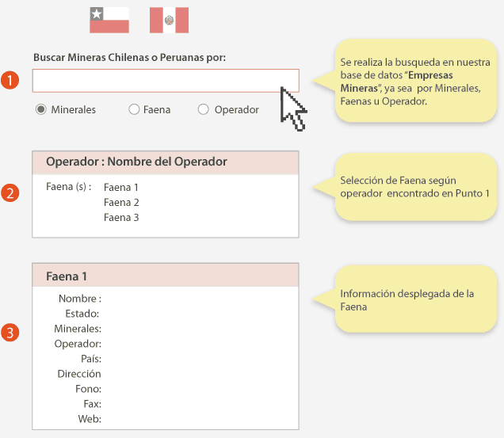Click the Nombre field label in Faena details
504x438 pixels.
(x=80, y=299)
